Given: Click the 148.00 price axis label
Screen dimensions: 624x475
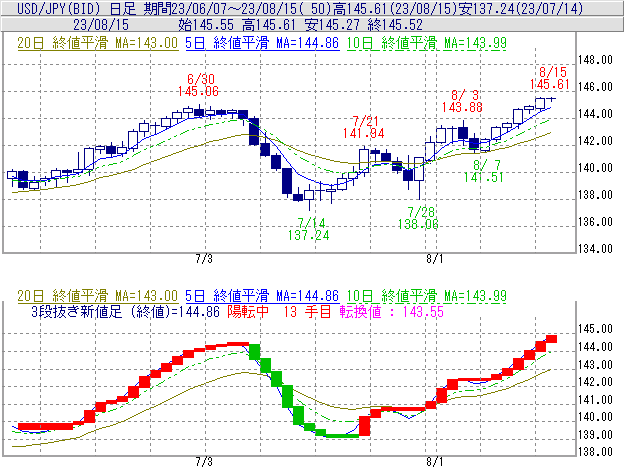Looking at the screenshot, I should coord(595,60).
